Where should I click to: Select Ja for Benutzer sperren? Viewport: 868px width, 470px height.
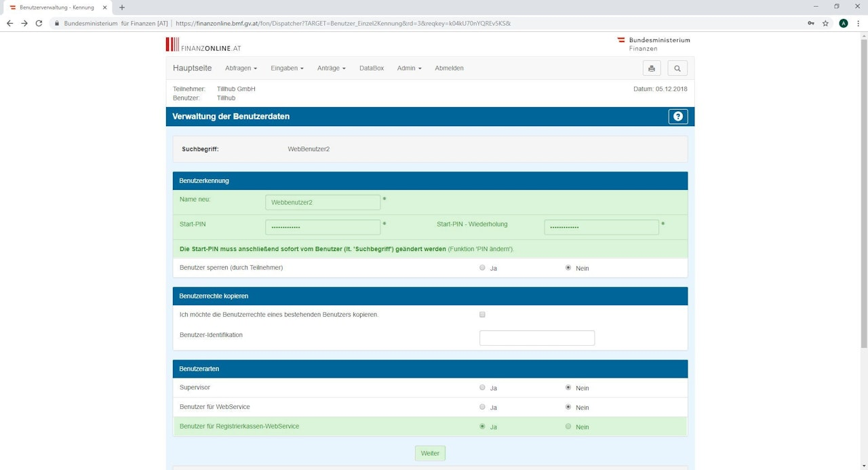483,268
